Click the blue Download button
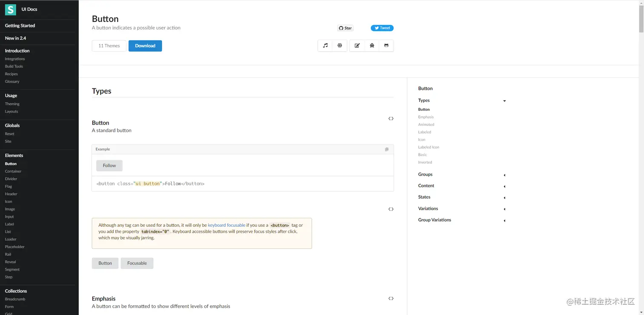The image size is (644, 315). coord(145,46)
